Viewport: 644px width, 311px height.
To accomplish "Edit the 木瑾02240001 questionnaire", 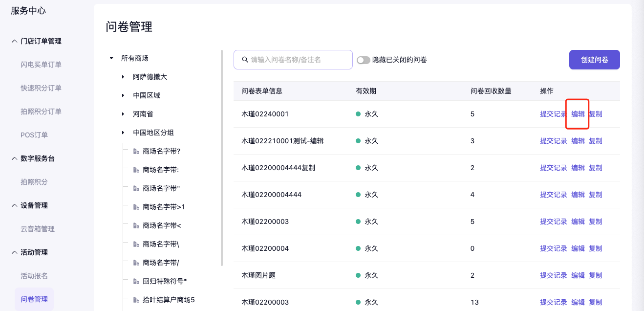I will click(x=578, y=114).
